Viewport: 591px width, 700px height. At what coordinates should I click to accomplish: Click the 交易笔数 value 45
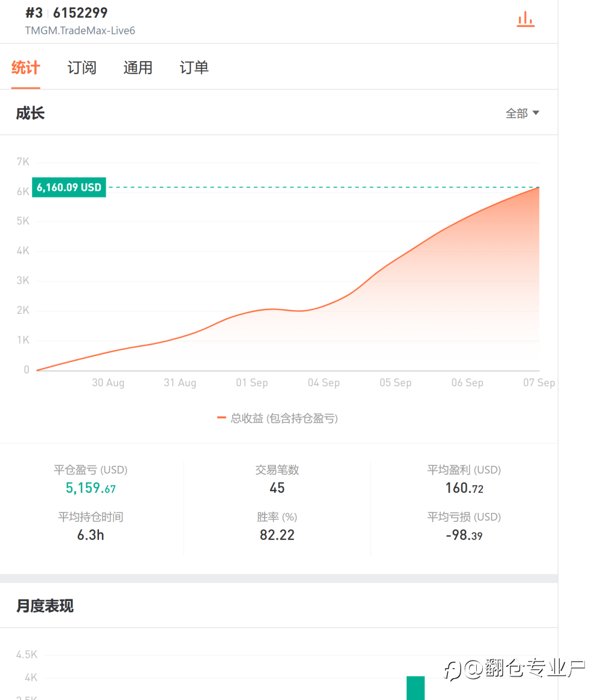[x=277, y=488]
